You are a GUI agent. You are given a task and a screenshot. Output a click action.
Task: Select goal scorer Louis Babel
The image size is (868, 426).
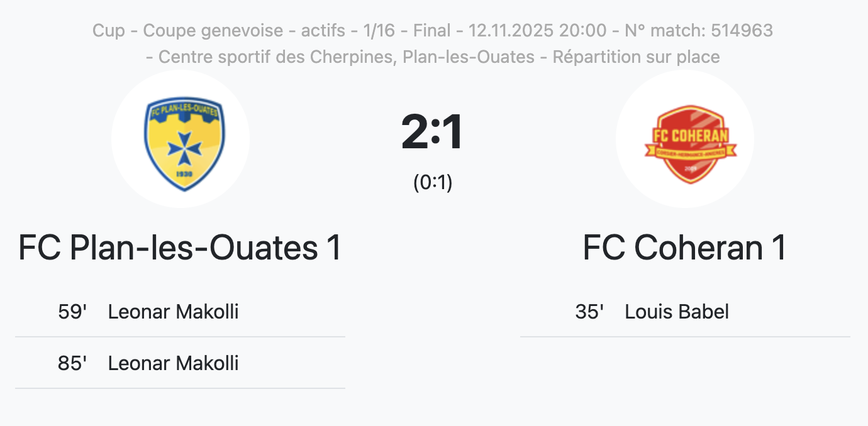[677, 312]
